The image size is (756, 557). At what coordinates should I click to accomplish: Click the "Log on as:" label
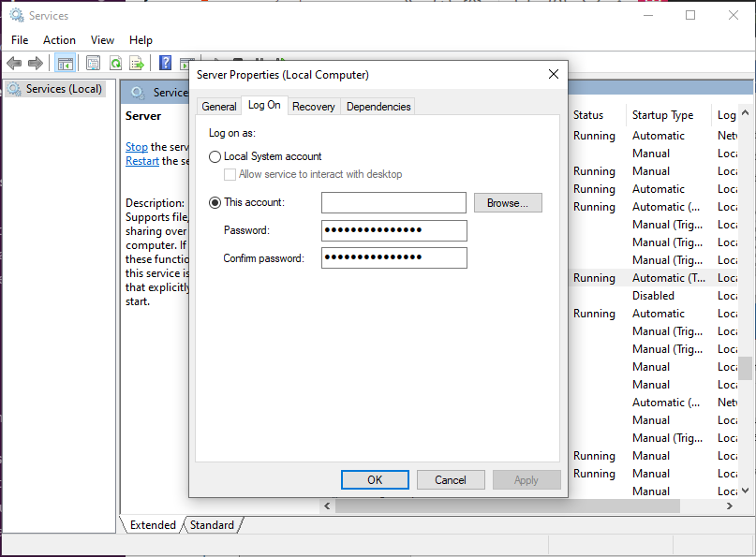coord(232,133)
